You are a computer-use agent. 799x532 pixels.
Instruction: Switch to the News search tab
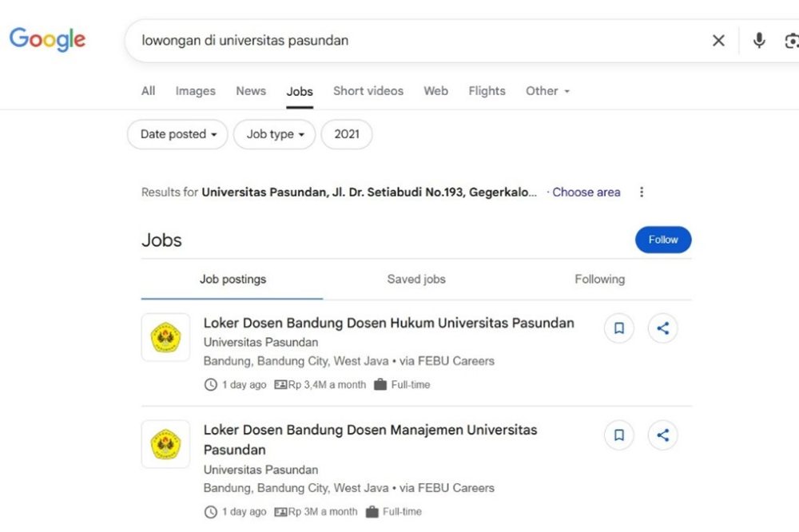(x=250, y=90)
